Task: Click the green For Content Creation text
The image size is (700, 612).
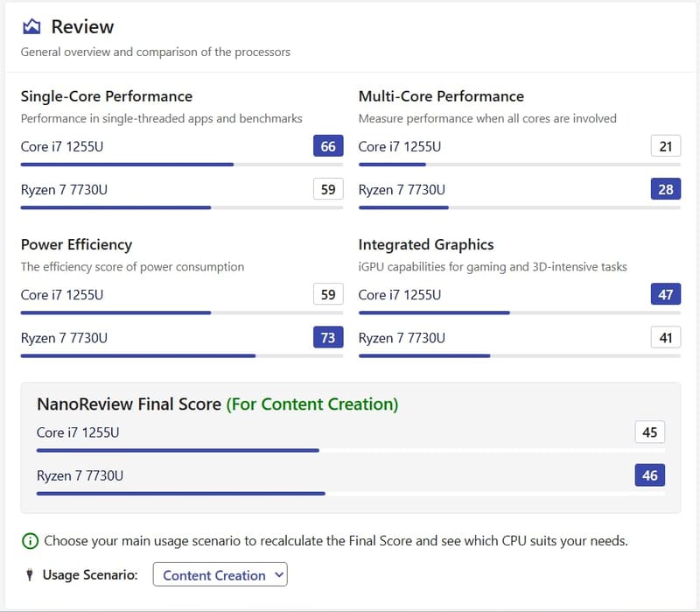Action: click(x=312, y=404)
